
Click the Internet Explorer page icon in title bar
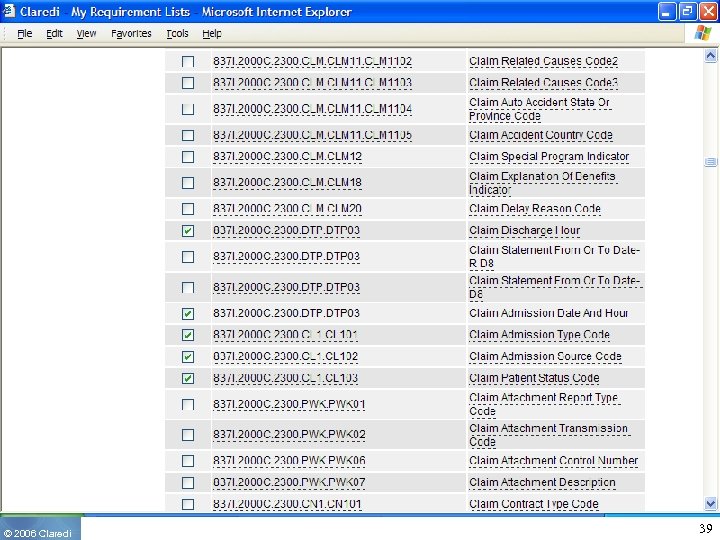[x=9, y=11]
